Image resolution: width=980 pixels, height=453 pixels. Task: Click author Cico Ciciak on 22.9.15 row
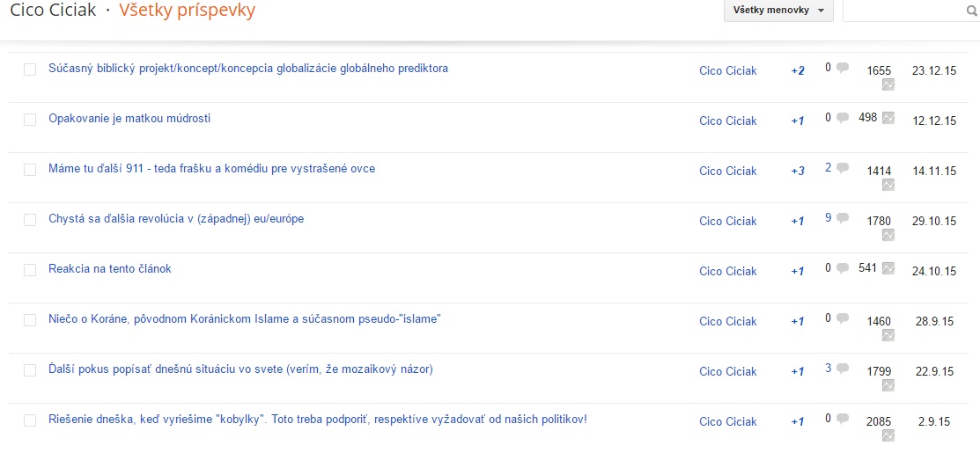(727, 372)
